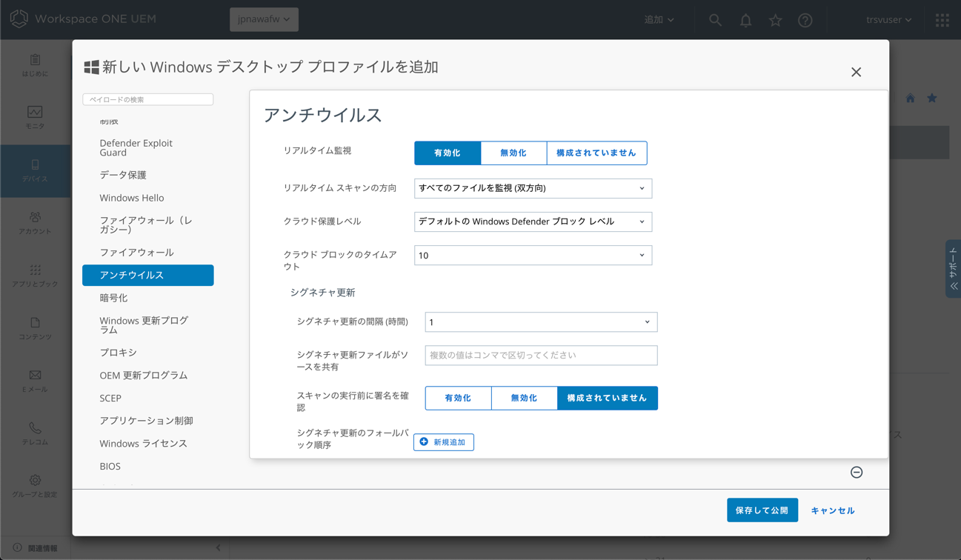Click 新規追加 for fallback order
The height and width of the screenshot is (560, 961).
[x=444, y=442]
